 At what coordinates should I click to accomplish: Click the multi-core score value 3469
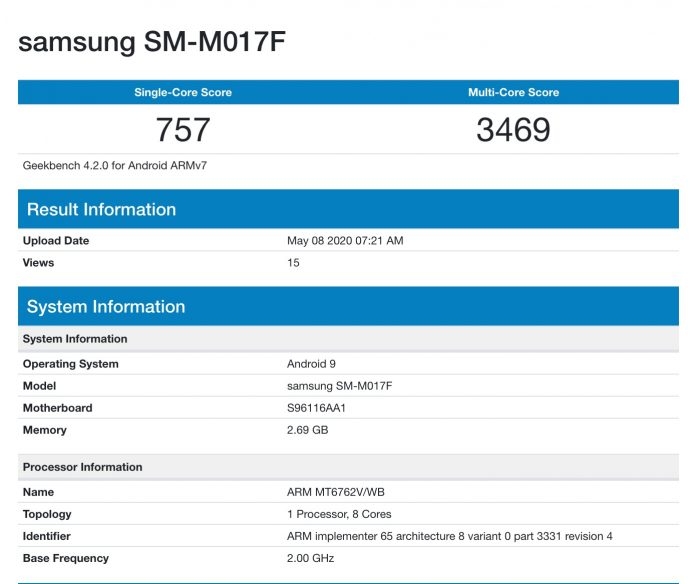tap(514, 130)
